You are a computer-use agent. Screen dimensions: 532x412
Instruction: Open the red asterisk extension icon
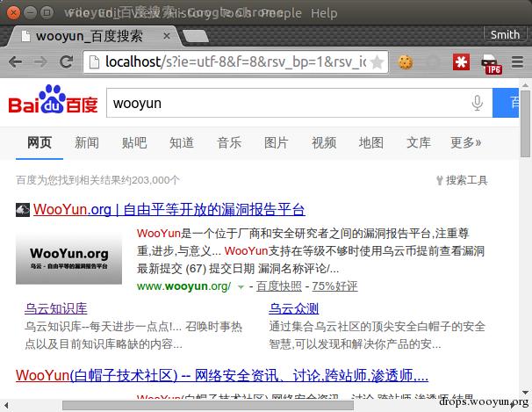461,62
